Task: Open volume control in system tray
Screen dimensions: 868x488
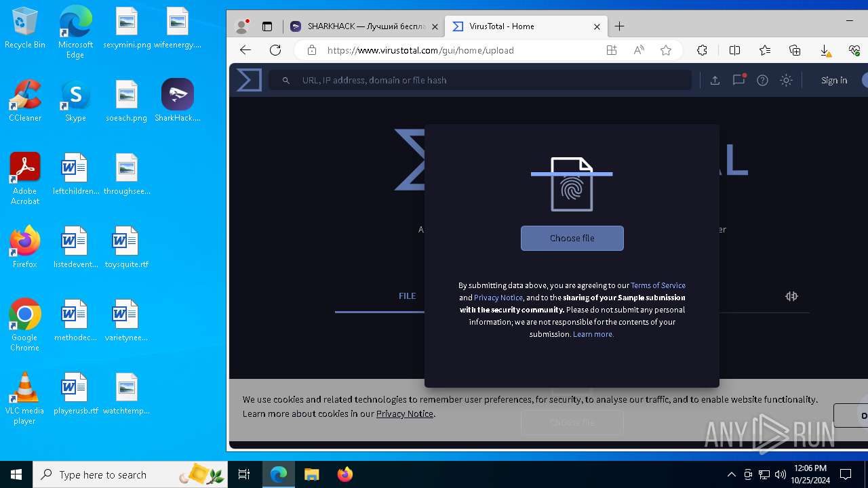Action: (x=781, y=474)
